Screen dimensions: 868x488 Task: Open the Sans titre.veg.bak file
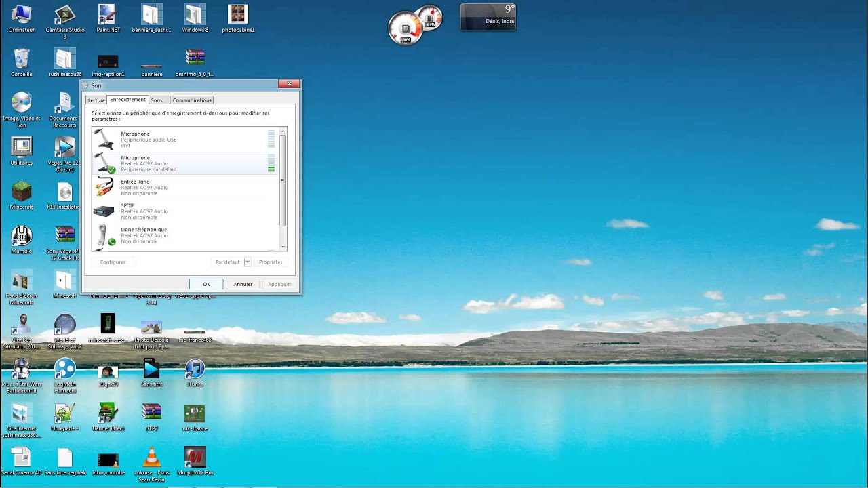pyautogui.click(x=64, y=460)
